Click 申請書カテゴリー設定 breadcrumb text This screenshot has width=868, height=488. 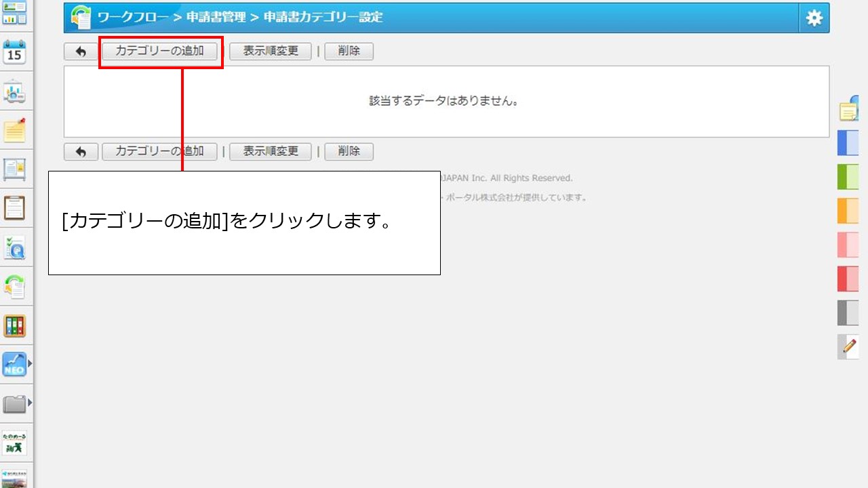(x=323, y=17)
